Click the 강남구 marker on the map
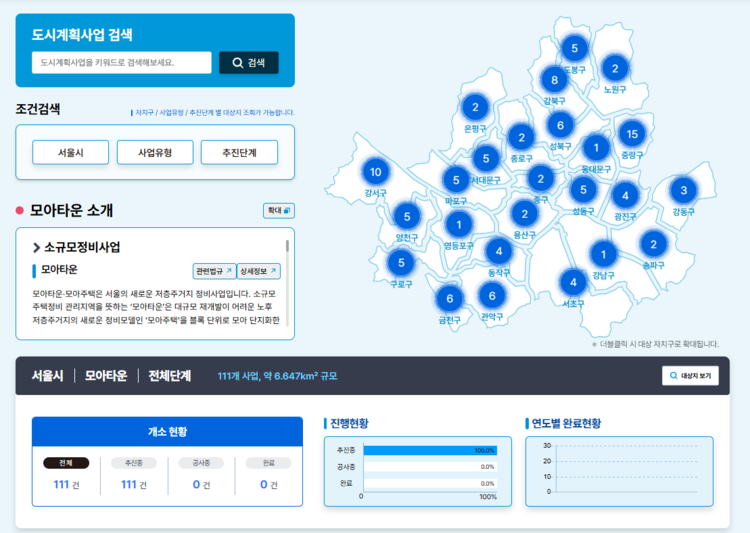This screenshot has width=750, height=533. pos(603,253)
